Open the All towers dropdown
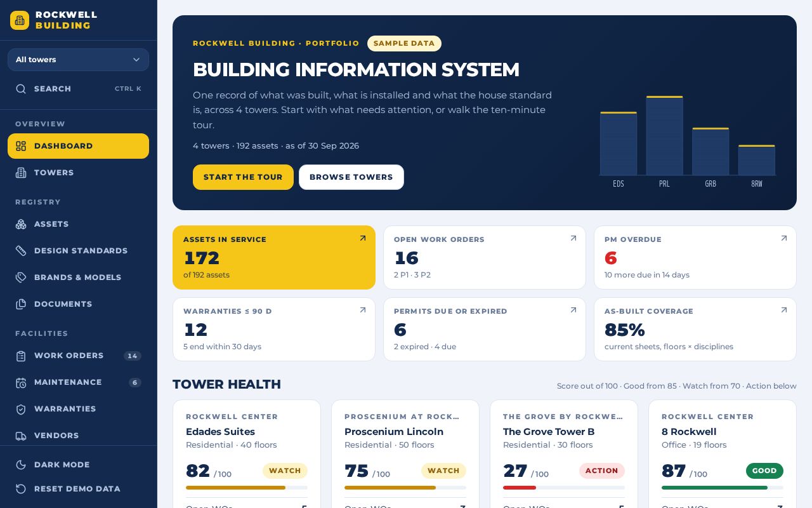This screenshot has width=812, height=508. (x=78, y=60)
